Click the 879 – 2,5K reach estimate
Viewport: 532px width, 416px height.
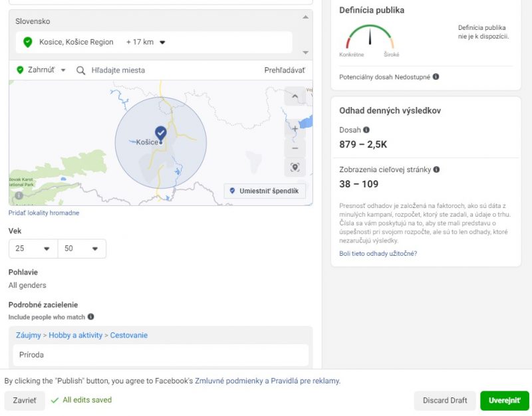pyautogui.click(x=363, y=144)
